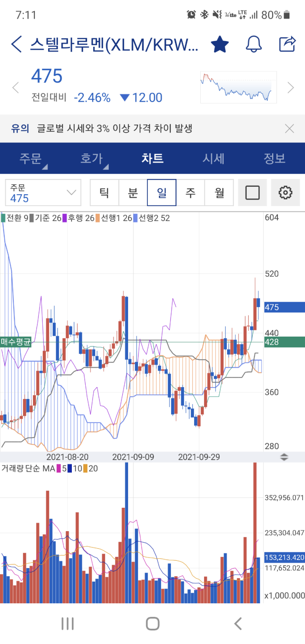Select the 분 chart interval
Viewport: 305px width, 644px height.
click(133, 193)
